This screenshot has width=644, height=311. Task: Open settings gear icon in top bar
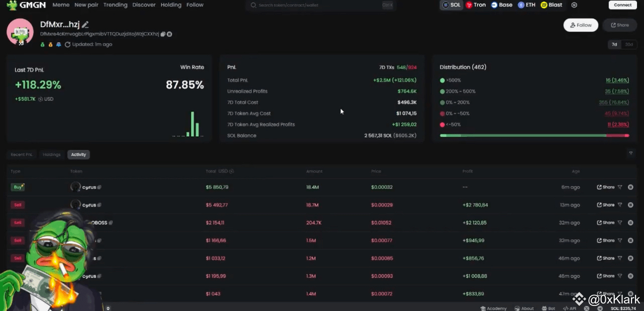click(574, 5)
